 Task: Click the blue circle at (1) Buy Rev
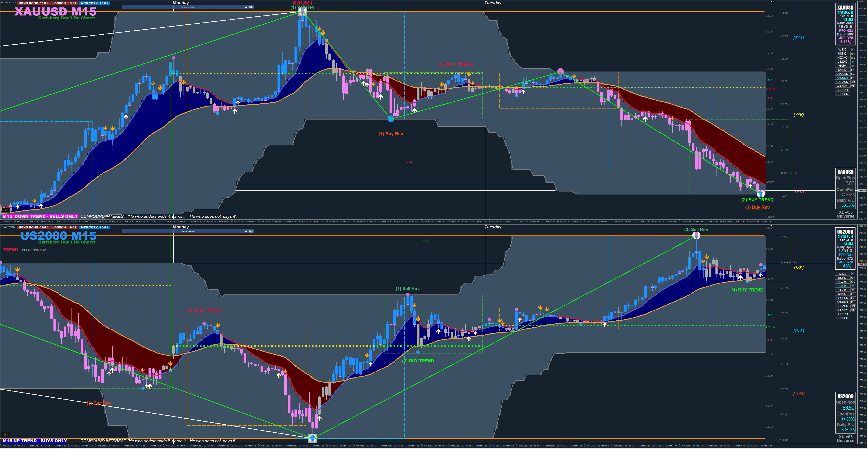[391, 119]
